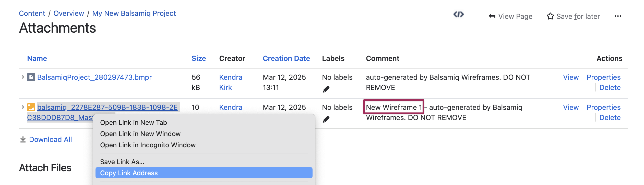
Task: Click the orange image file icon
Action: pyautogui.click(x=31, y=107)
